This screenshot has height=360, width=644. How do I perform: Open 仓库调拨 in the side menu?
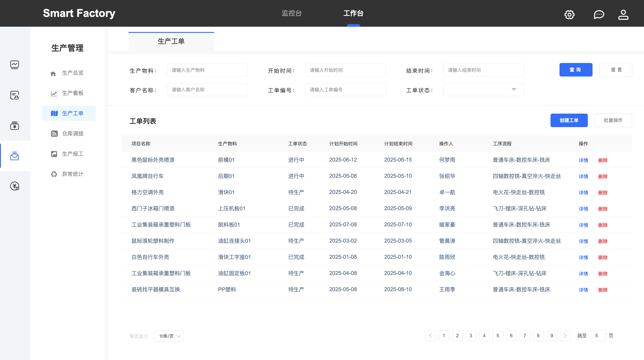(73, 133)
